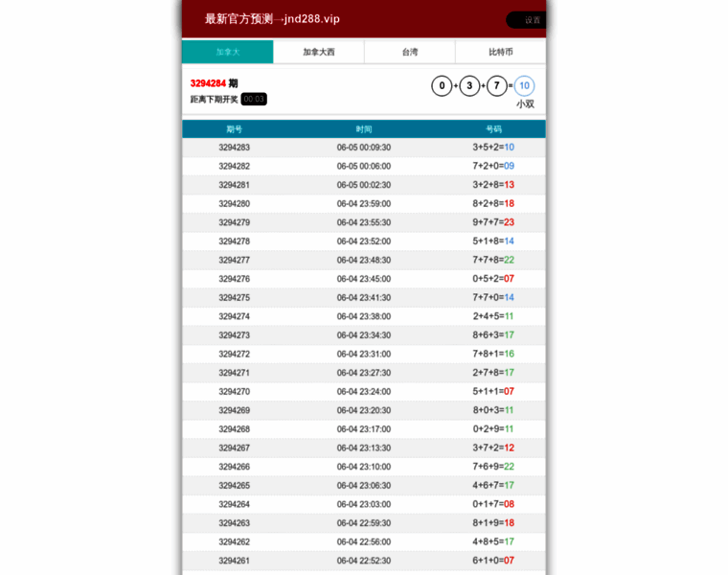Click the second result ball 3
The image size is (728, 575).
pyautogui.click(x=469, y=86)
